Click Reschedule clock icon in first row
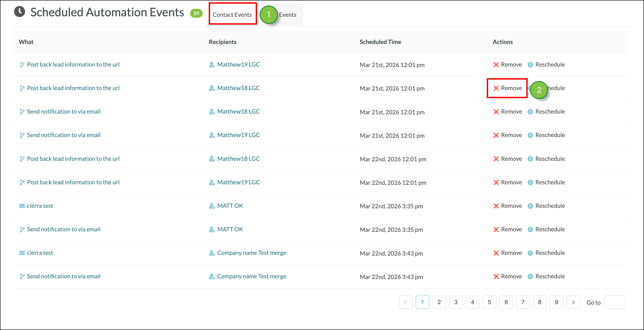 coord(530,65)
